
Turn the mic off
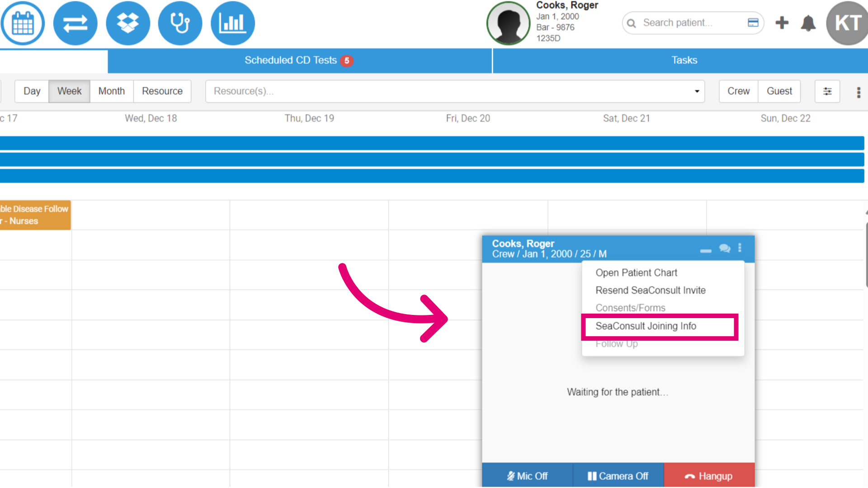[x=527, y=476]
